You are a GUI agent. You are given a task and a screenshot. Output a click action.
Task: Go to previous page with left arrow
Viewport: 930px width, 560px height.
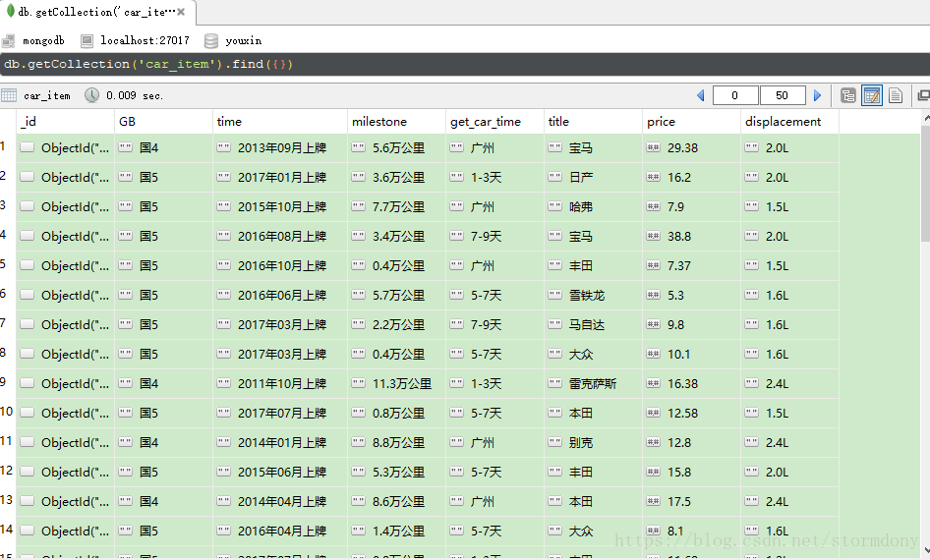point(701,95)
